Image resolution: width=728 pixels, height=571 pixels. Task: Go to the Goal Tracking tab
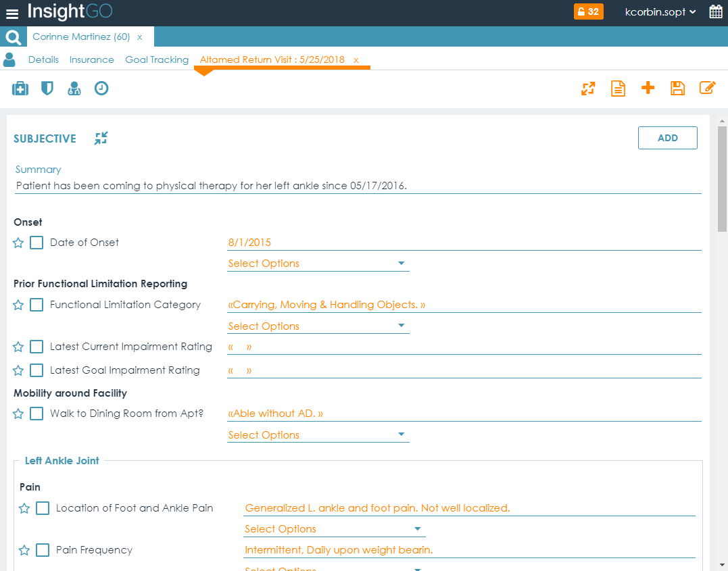click(157, 59)
